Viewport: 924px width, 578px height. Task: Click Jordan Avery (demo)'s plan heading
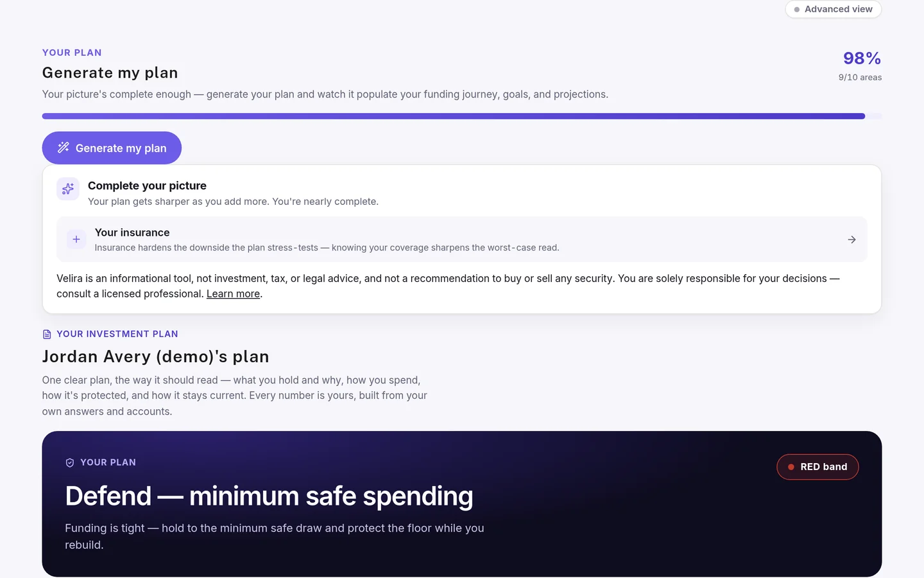[x=156, y=356]
